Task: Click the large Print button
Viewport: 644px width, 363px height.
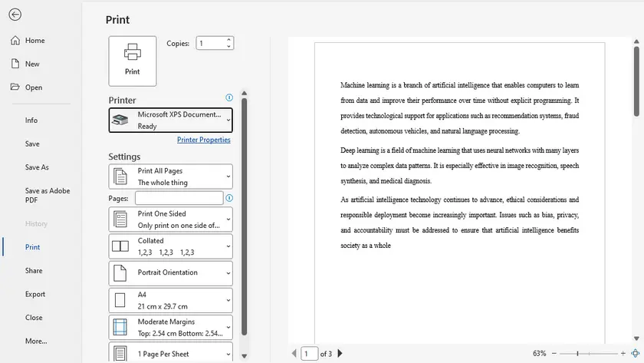Action: point(132,61)
